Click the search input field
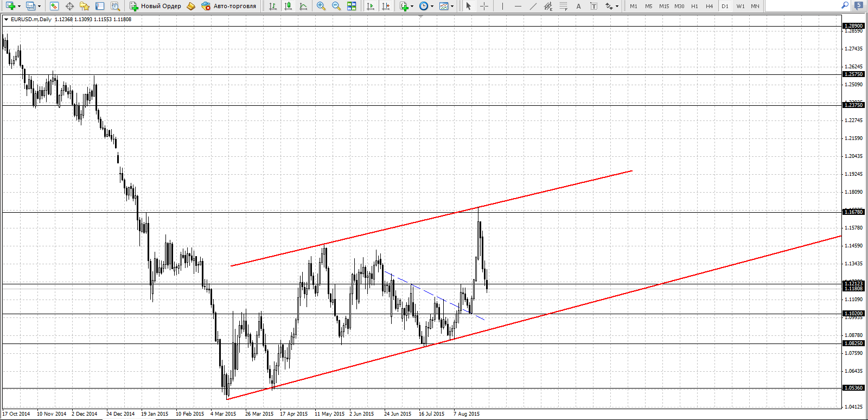 coord(802,6)
